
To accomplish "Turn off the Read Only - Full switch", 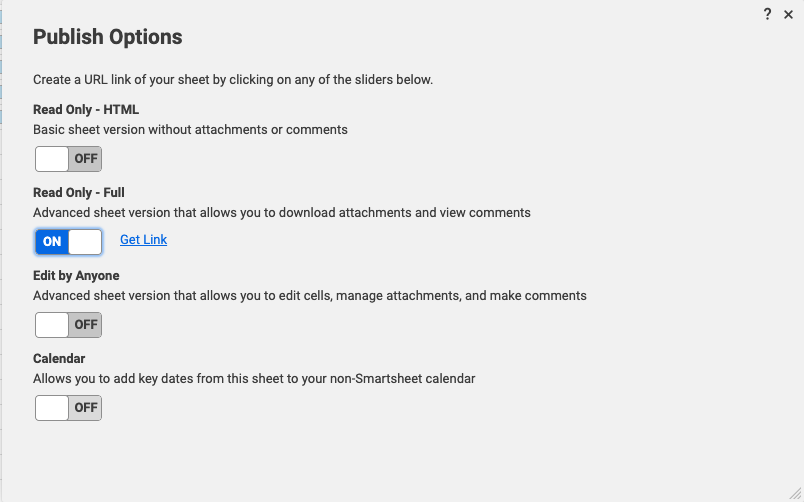I will tap(68, 242).
